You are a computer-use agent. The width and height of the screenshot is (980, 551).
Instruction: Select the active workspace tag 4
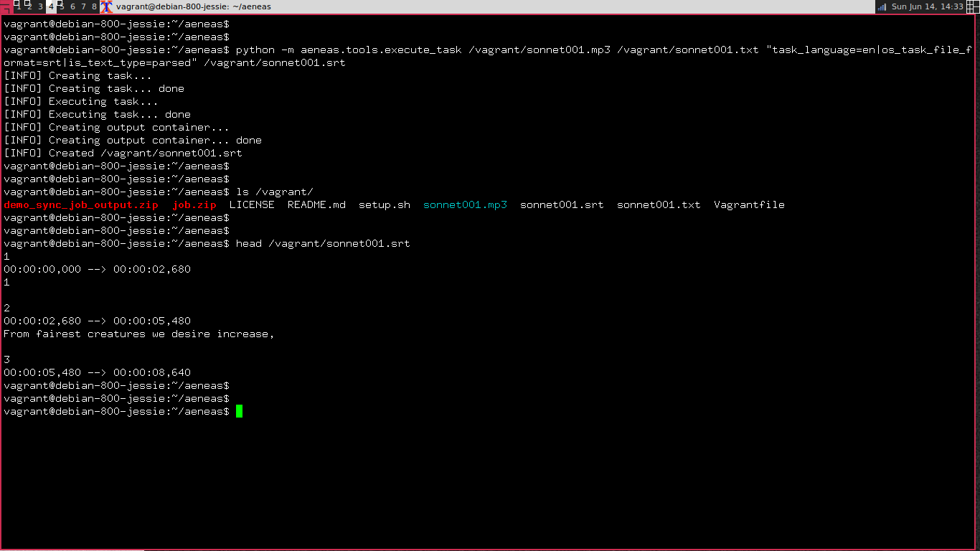point(51,6)
